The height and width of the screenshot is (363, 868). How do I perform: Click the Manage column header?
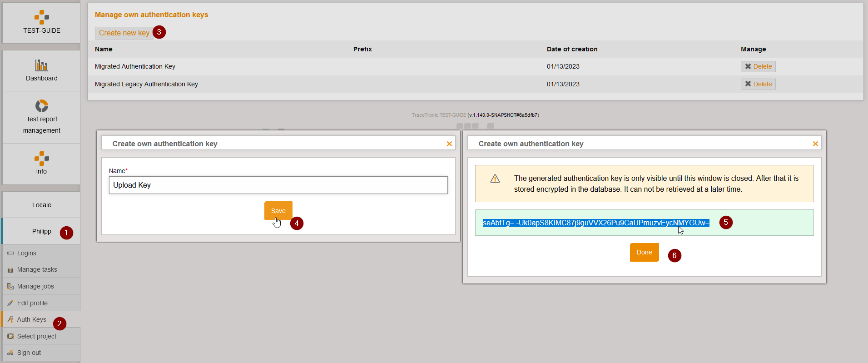tap(753, 49)
